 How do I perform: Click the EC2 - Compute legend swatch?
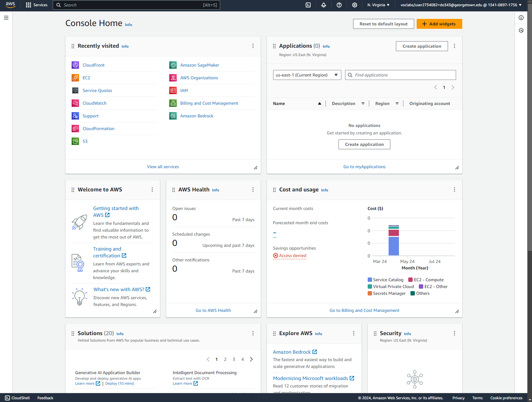(x=411, y=280)
